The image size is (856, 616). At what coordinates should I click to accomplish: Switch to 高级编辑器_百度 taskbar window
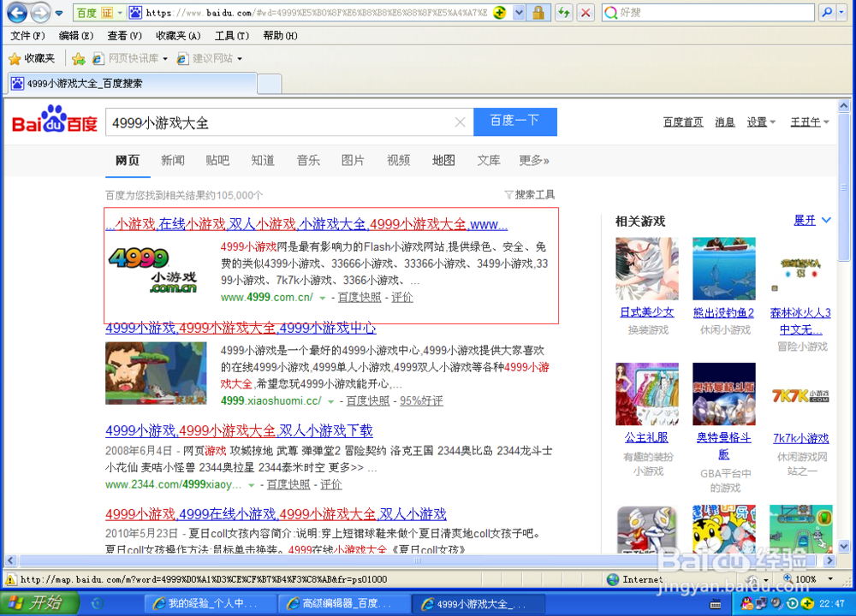344,603
